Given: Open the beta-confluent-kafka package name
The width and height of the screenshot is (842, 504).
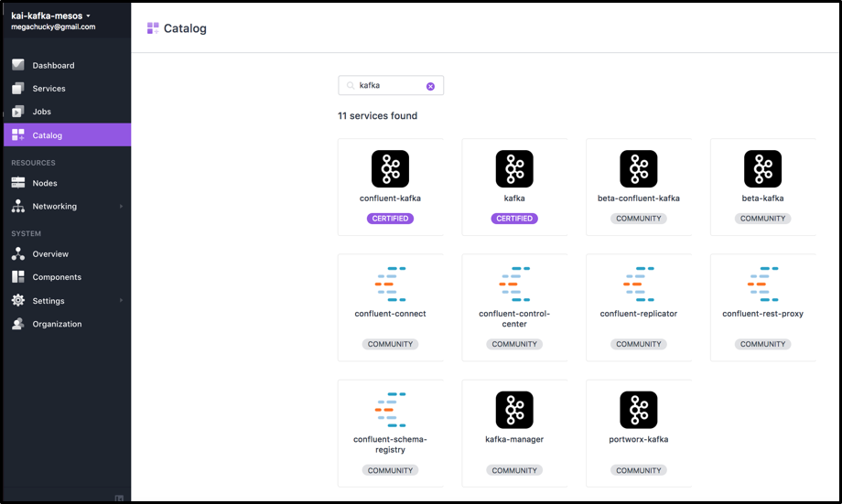Looking at the screenshot, I should click(x=639, y=198).
